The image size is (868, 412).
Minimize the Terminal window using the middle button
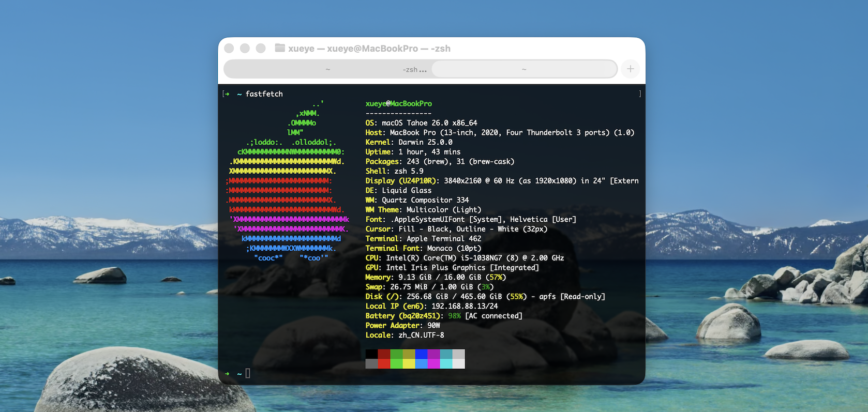pyautogui.click(x=245, y=48)
